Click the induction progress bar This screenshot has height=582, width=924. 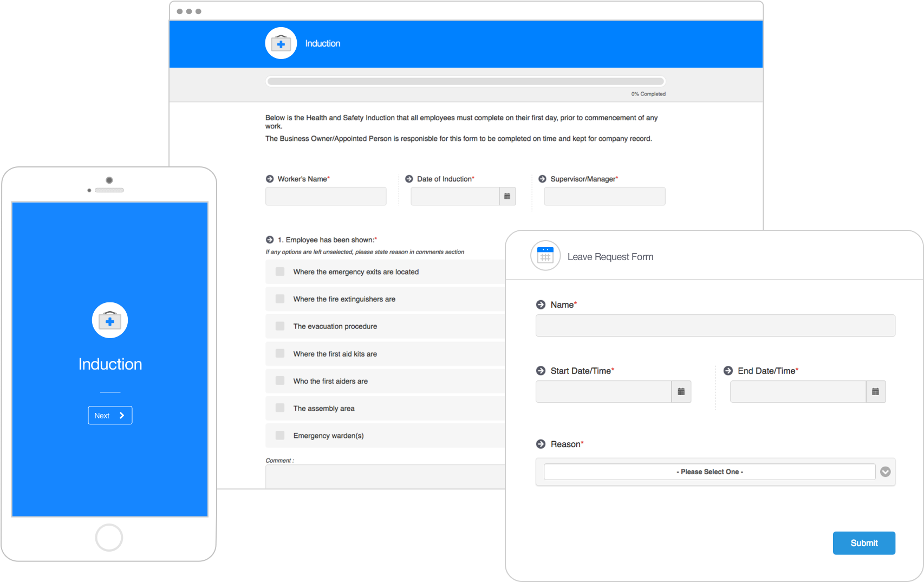(x=465, y=81)
